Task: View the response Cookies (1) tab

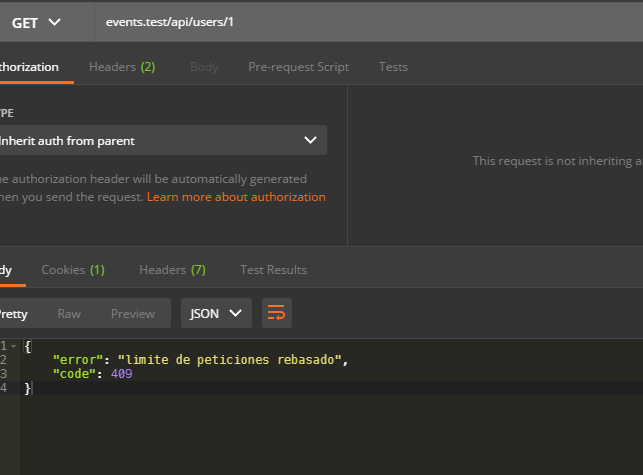Action: click(x=73, y=270)
